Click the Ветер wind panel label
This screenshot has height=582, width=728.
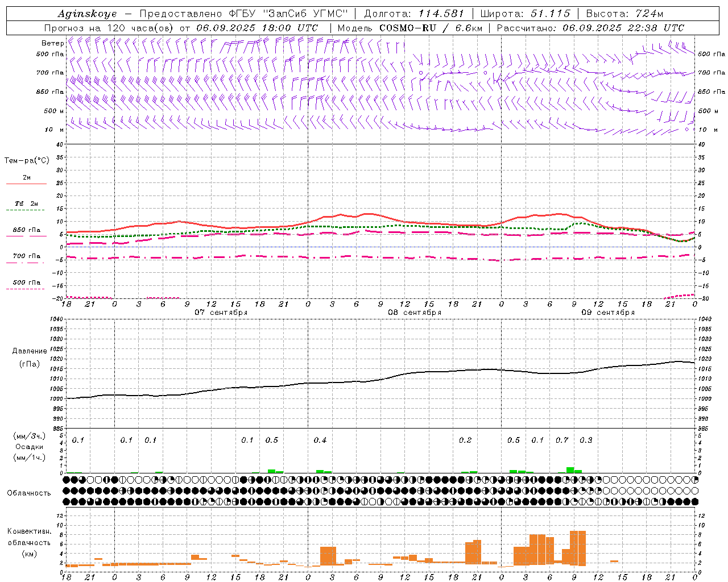coord(52,43)
